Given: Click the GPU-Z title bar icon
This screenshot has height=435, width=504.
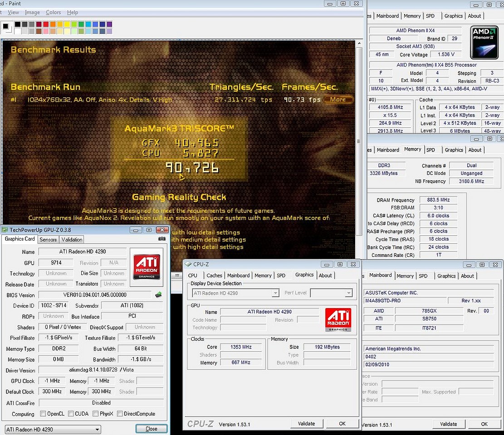Looking at the screenshot, I should point(5,230).
